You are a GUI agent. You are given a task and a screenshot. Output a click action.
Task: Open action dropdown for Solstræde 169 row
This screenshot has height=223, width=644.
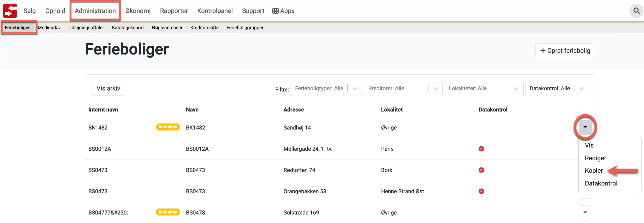click(x=585, y=212)
